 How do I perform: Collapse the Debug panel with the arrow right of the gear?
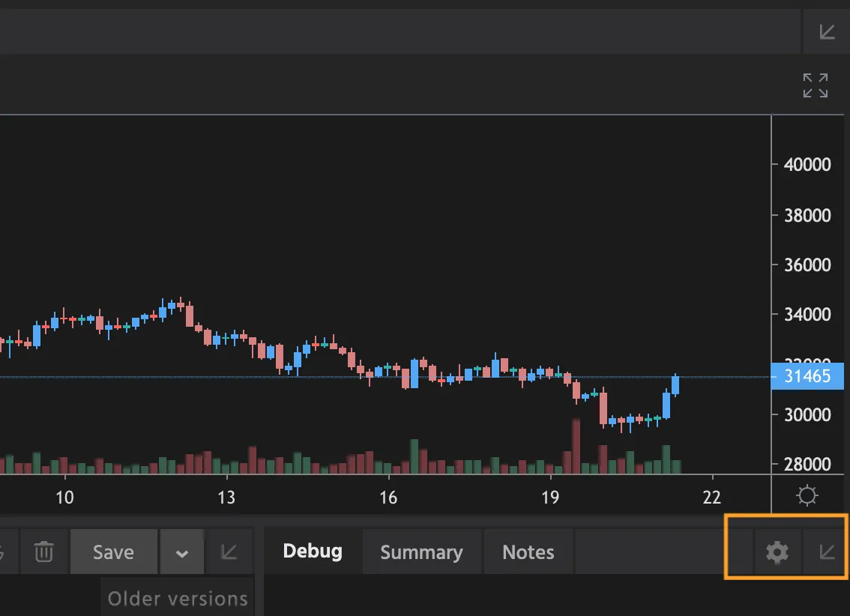(x=827, y=552)
